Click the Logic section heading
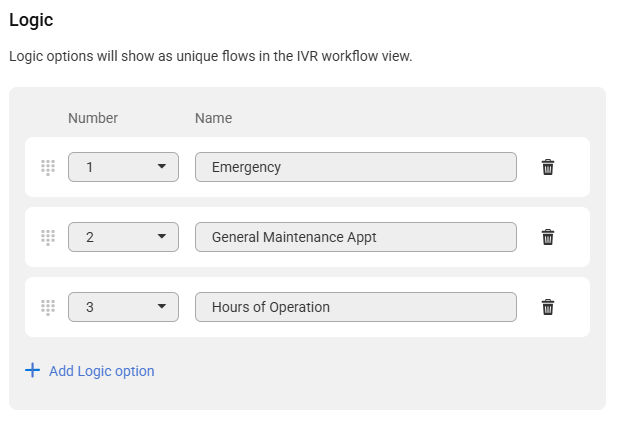 click(31, 20)
